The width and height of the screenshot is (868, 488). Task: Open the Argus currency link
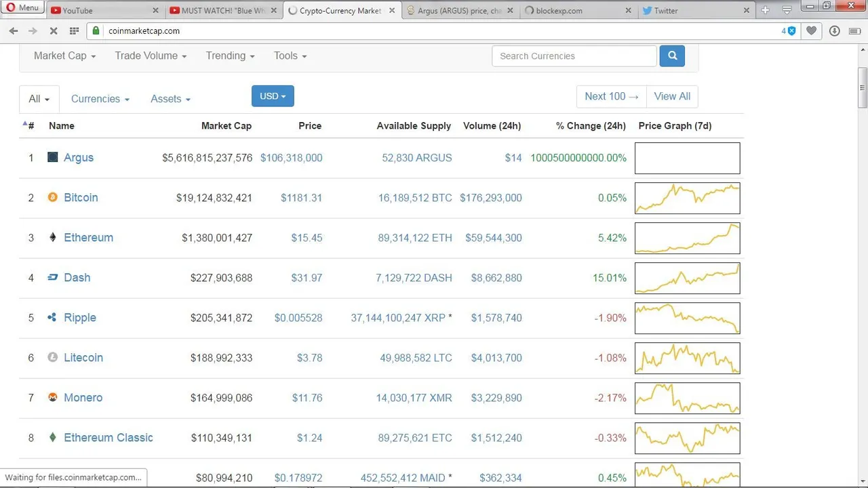79,157
